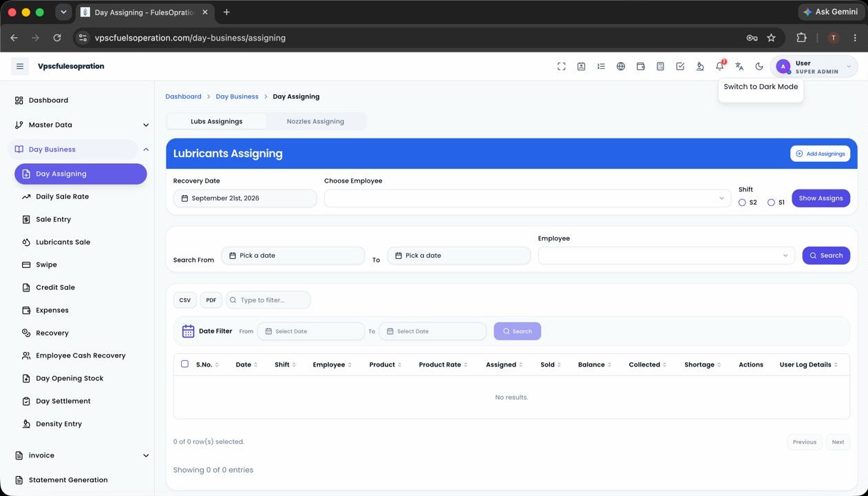Open the Recovery Date picker

[x=245, y=198]
